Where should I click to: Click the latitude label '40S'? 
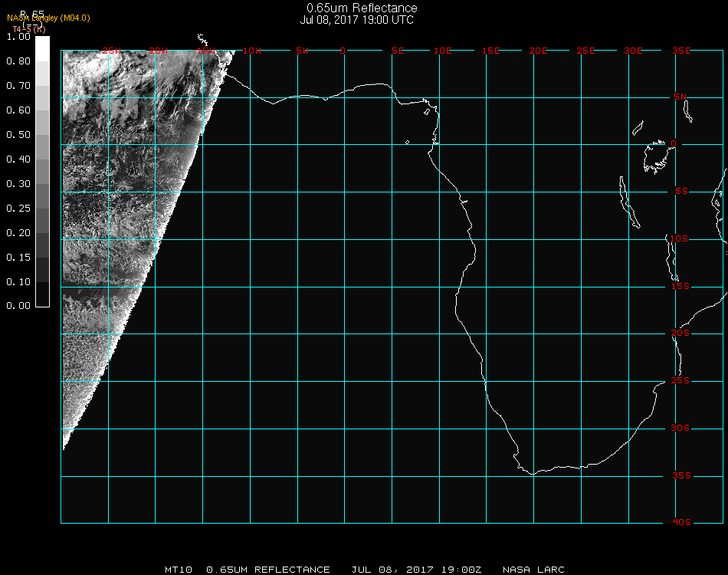681,523
